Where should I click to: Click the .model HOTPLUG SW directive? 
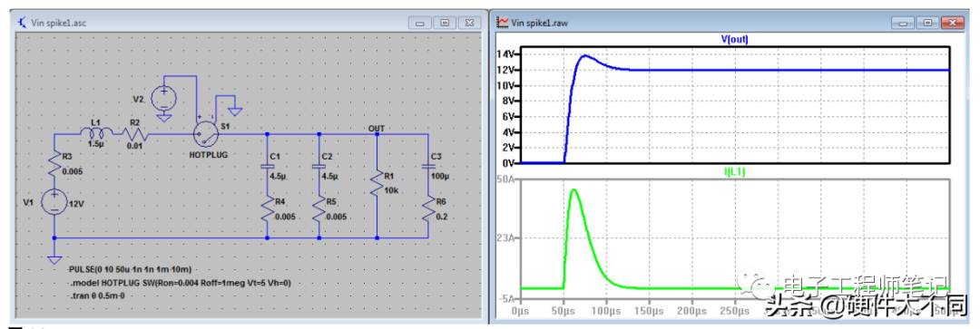coord(181,282)
